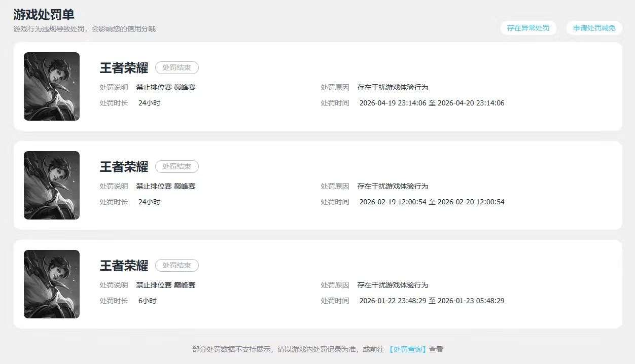Click the 24小时 duration on the 2026-02-19 card
635x364 pixels.
click(x=149, y=202)
